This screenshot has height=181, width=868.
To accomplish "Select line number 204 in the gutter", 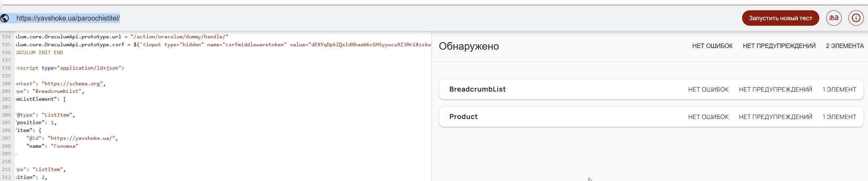I will 7,115.
